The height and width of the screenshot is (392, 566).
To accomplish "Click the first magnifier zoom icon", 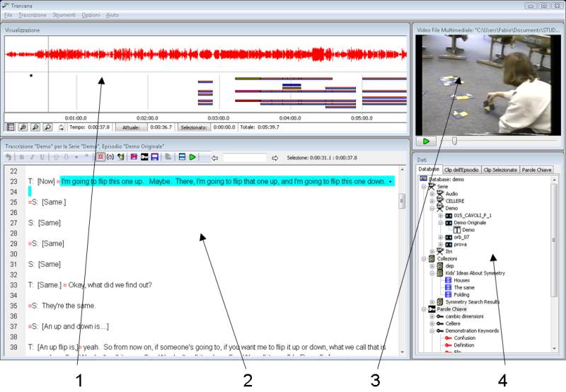I will 23,127.
